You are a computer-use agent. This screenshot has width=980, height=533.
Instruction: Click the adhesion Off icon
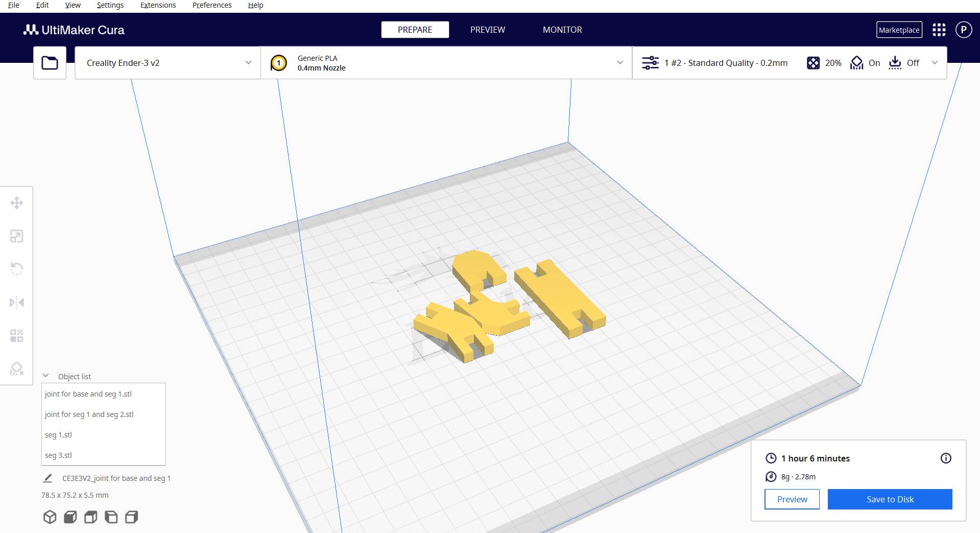(895, 63)
